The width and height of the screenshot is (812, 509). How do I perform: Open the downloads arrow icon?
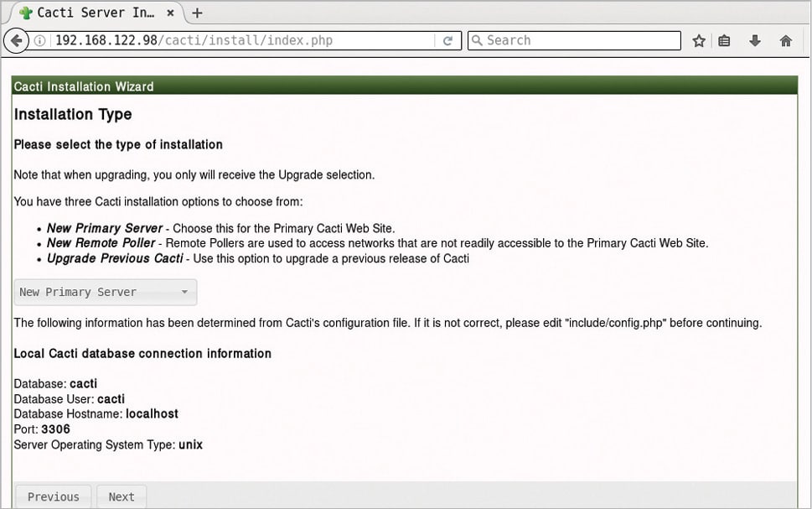pos(755,40)
